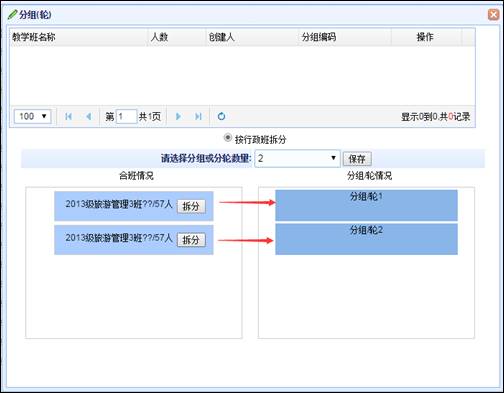Screen dimensions: 504x393
Task: Open the page size dropdown showing 100
Action: (32, 116)
